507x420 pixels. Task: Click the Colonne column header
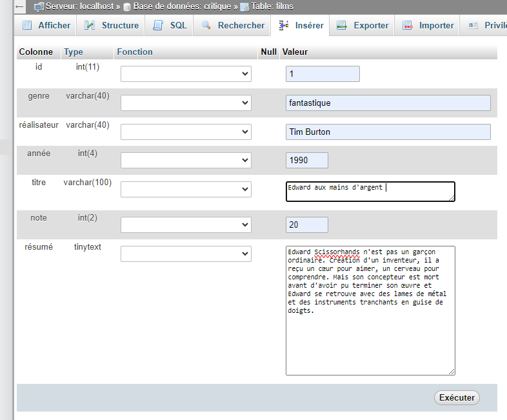(x=36, y=52)
